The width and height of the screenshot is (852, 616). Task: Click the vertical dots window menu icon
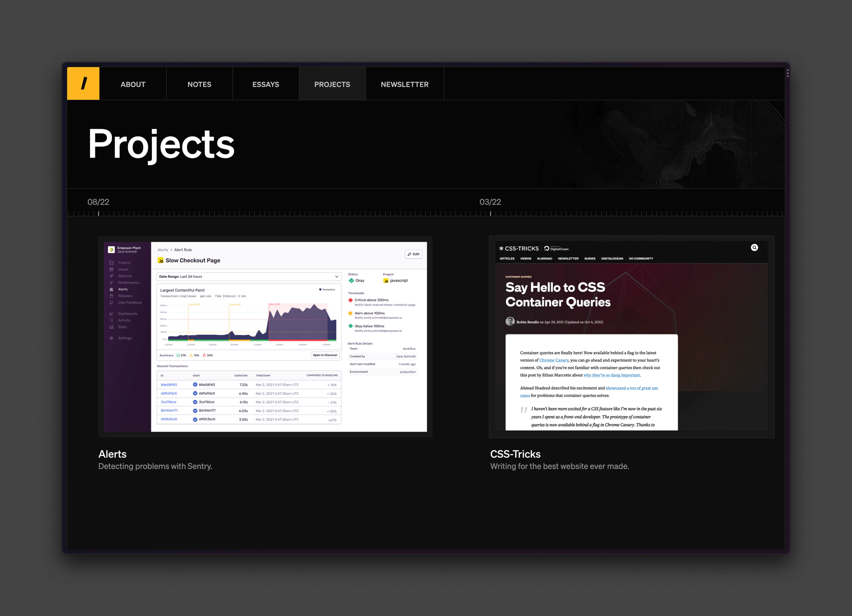click(x=787, y=73)
